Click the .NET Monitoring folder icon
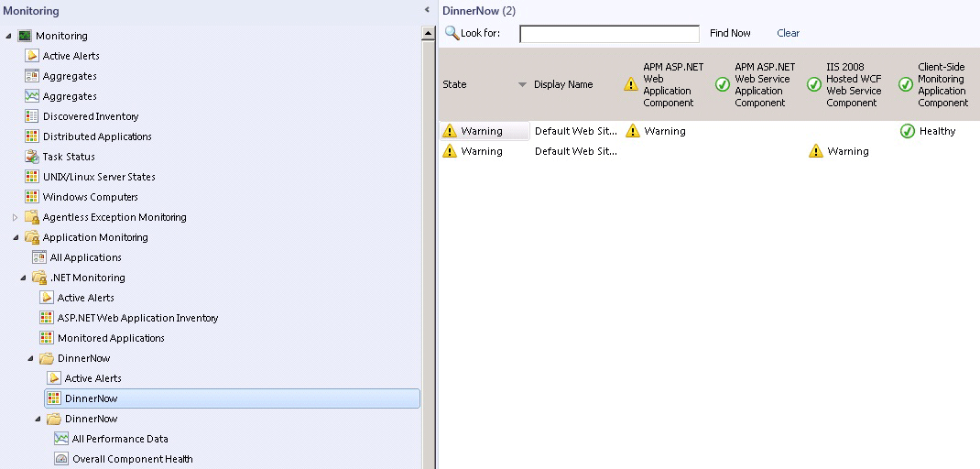The width and height of the screenshot is (980, 469). coord(39,277)
